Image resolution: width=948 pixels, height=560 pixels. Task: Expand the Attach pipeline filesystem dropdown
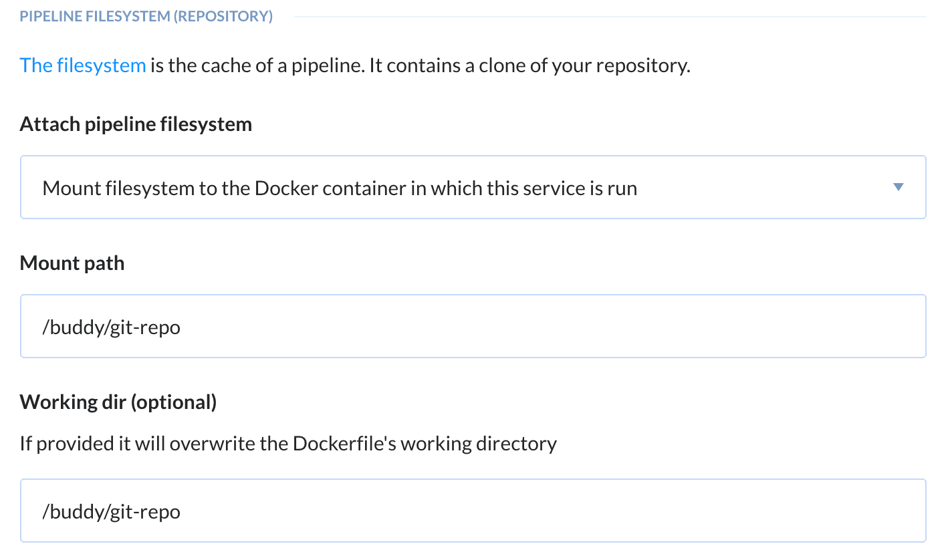coord(473,188)
